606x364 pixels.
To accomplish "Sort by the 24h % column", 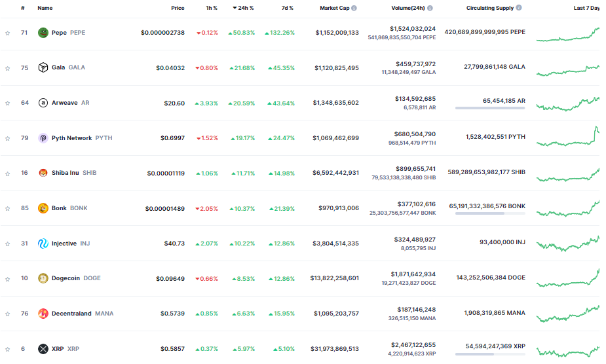I will coord(243,8).
